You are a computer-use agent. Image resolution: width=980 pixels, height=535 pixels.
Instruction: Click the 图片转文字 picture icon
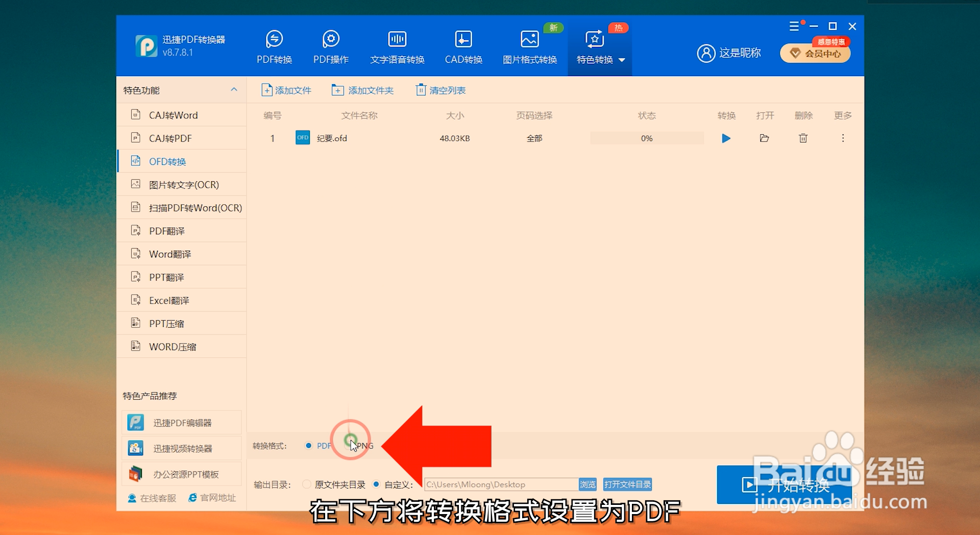point(135,184)
